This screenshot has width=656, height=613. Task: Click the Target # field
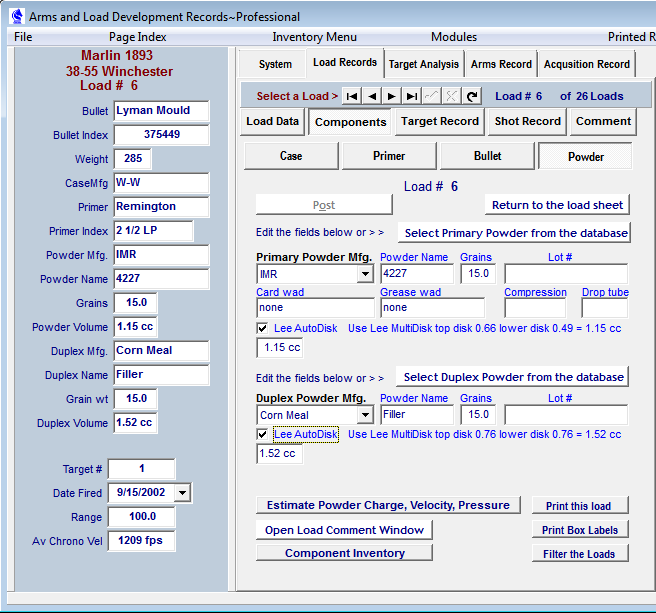pos(141,469)
